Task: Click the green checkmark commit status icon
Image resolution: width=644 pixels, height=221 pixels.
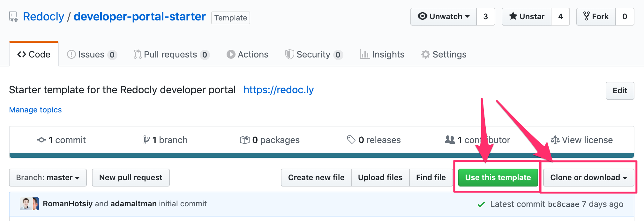Action: pos(481,204)
